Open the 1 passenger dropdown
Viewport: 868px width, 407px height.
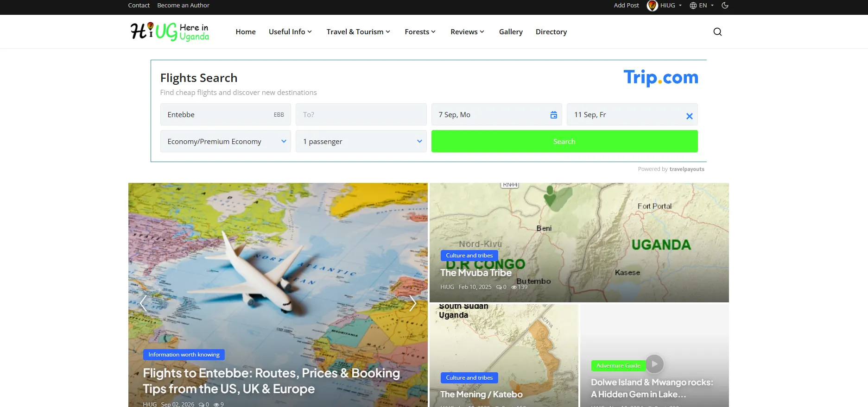point(361,141)
